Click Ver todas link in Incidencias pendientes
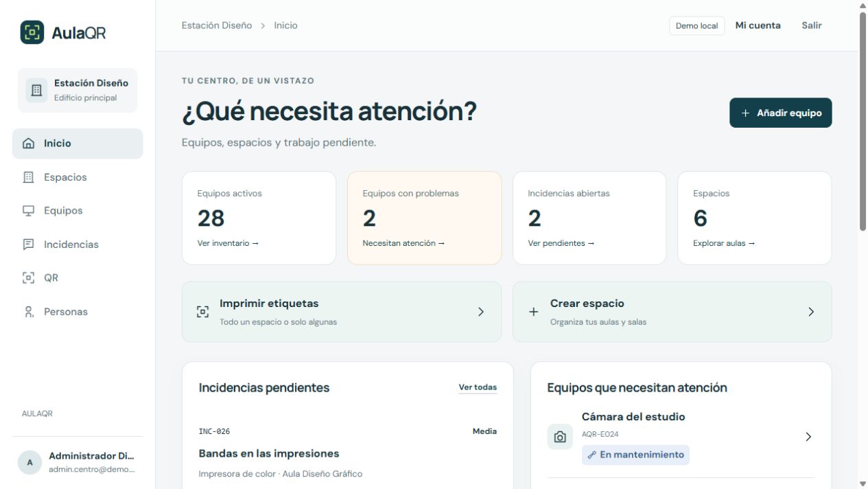This screenshot has height=489, width=868. (x=478, y=387)
